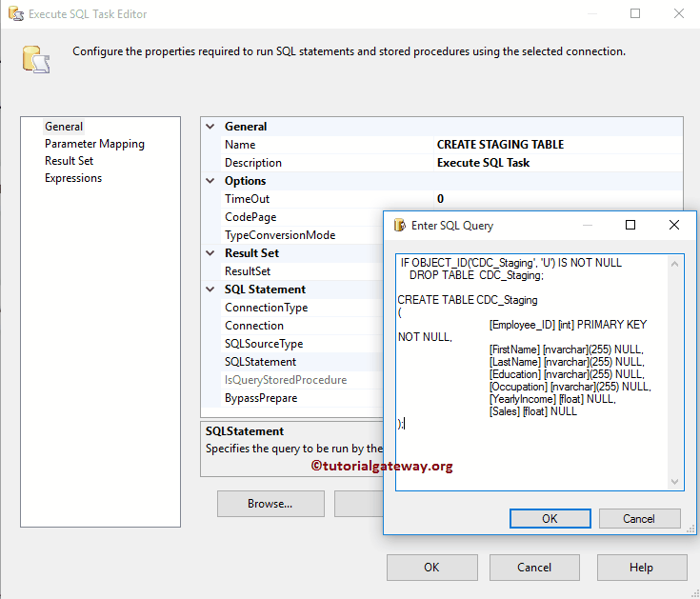Select the CodePage property row
This screenshot has height=599, width=700.
[x=302, y=217]
